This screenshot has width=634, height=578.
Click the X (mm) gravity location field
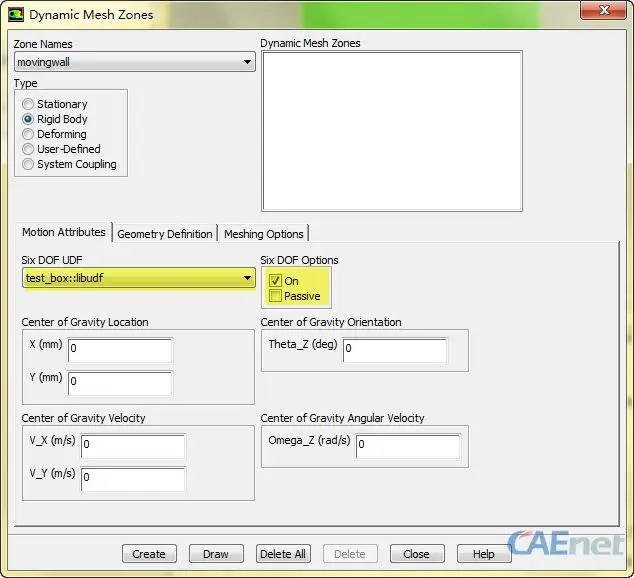(x=120, y=350)
